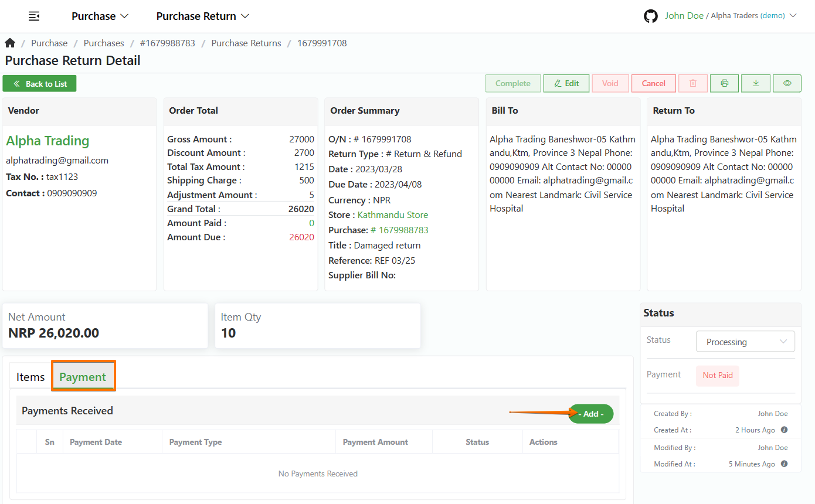The width and height of the screenshot is (815, 504).
Task: Click the Status column header in table
Action: [477, 442]
